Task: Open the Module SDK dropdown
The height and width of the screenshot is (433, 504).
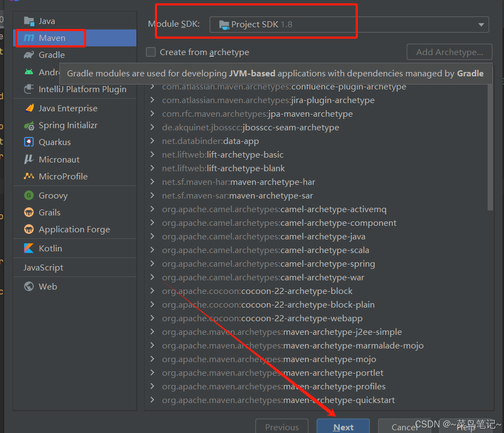Action: coord(349,25)
